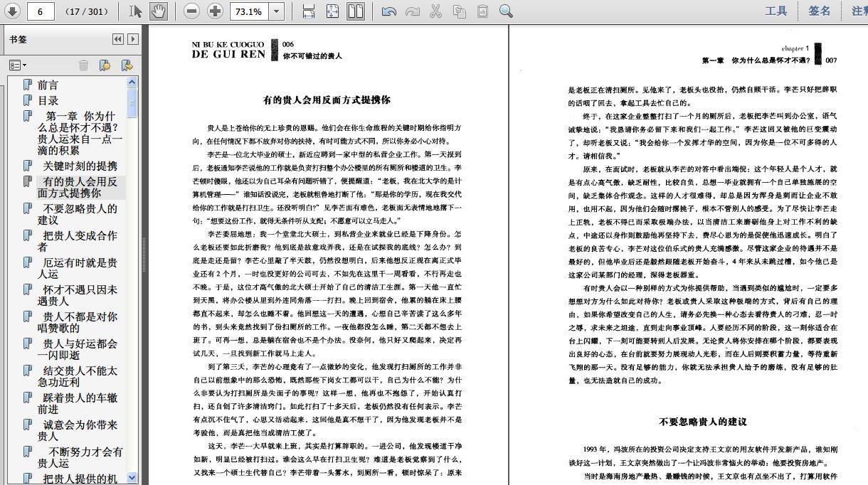Open the 目录 bookmark
Viewport: 868px width, 485px height.
(48, 100)
